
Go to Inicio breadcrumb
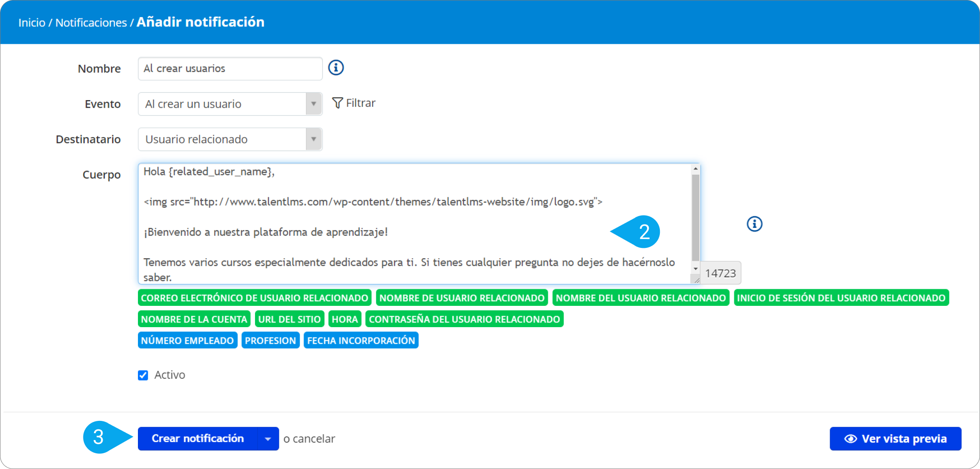pyautogui.click(x=32, y=23)
